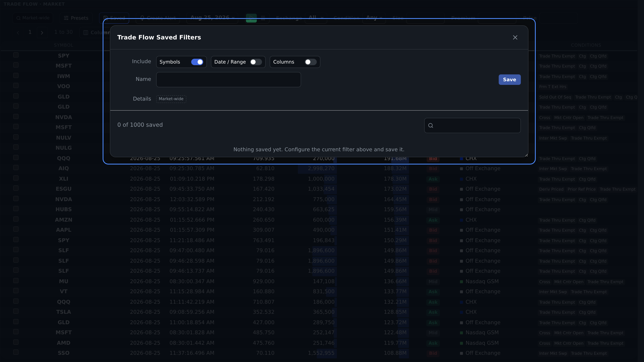Check the TSLA row checkbox
The image size is (644, 362).
coord(16,311)
